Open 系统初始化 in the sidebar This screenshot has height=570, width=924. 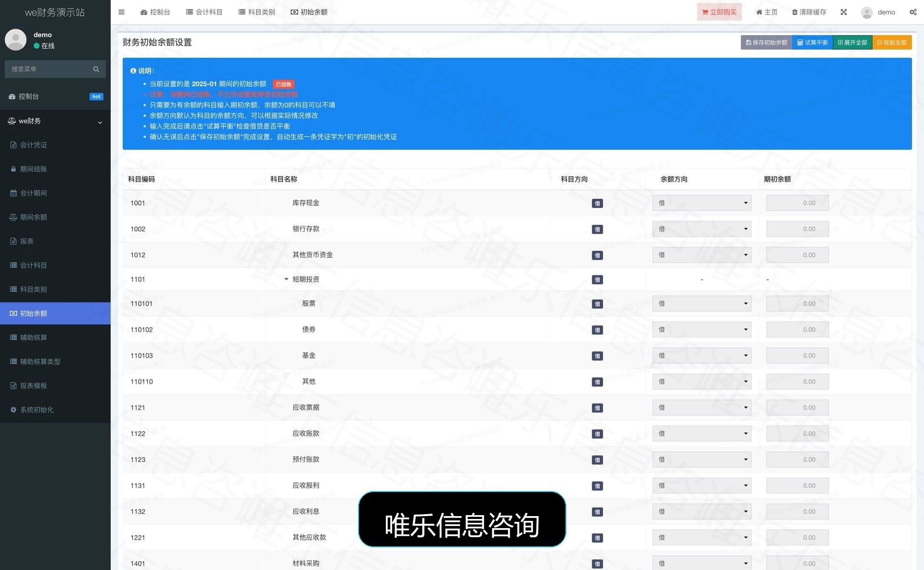pyautogui.click(x=55, y=410)
